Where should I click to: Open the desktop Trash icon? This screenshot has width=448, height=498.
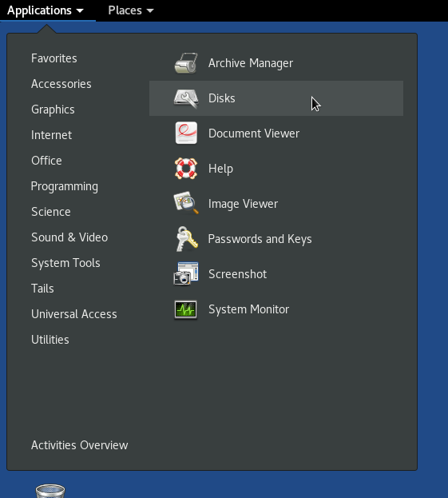point(50,491)
